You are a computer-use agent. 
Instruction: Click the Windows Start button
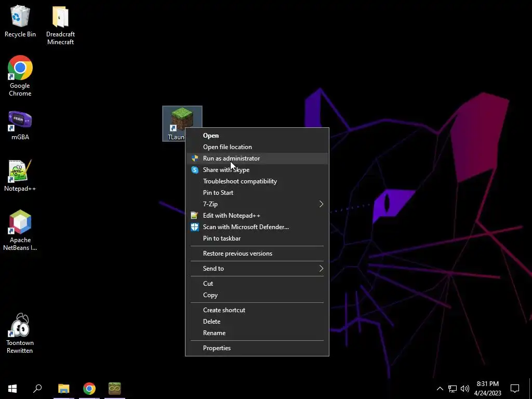tap(12, 389)
